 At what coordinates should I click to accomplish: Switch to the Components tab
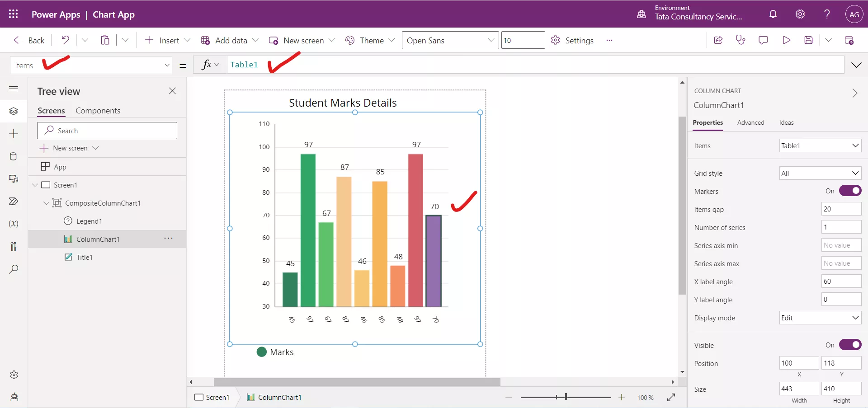click(x=98, y=110)
